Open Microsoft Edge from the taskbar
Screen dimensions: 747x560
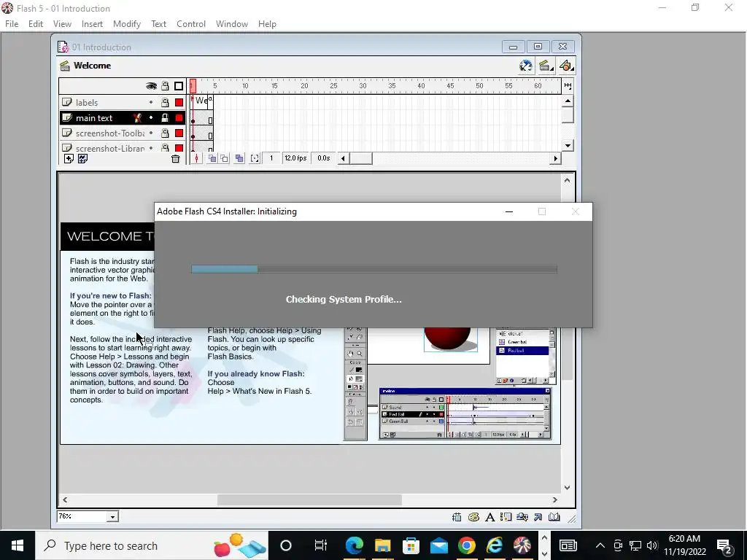coord(355,545)
